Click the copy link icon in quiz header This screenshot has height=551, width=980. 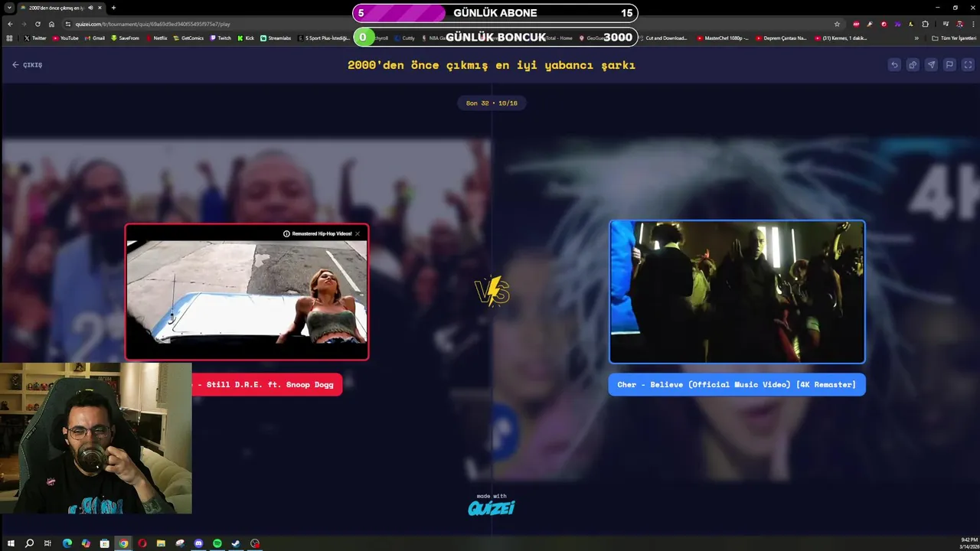pos(913,65)
